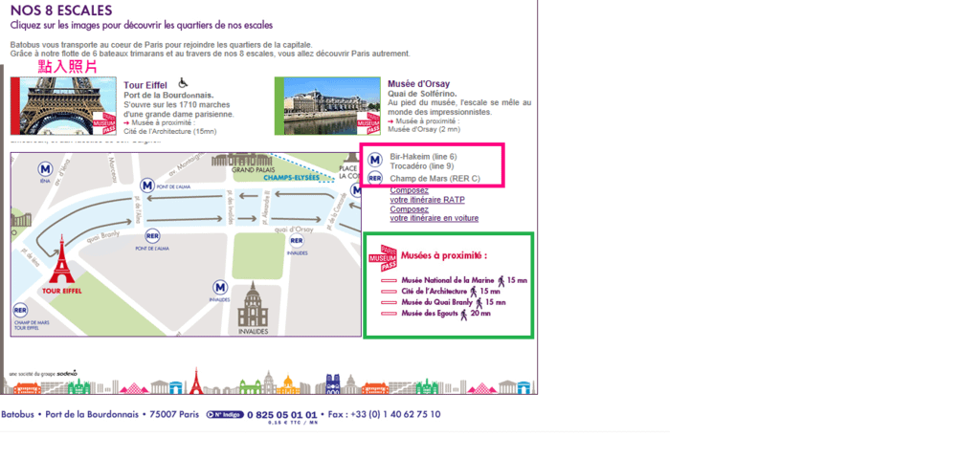980x459 pixels.
Task: Click the fax number +33 (0) 1 40 62 75 10
Action: coord(395,414)
